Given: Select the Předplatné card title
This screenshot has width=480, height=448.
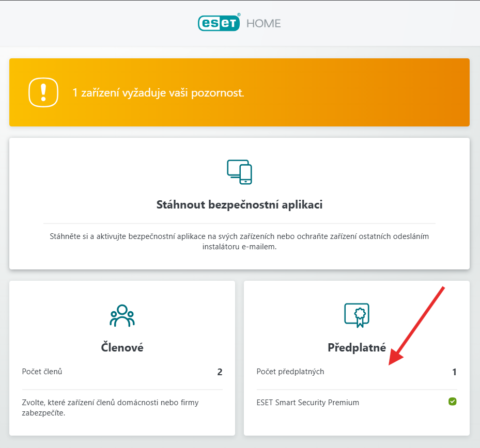Looking at the screenshot, I should click(357, 347).
